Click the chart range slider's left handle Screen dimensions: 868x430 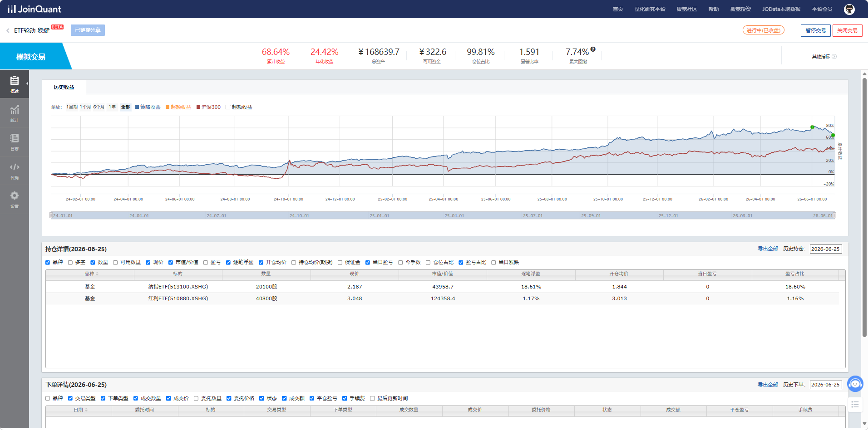(x=51, y=215)
